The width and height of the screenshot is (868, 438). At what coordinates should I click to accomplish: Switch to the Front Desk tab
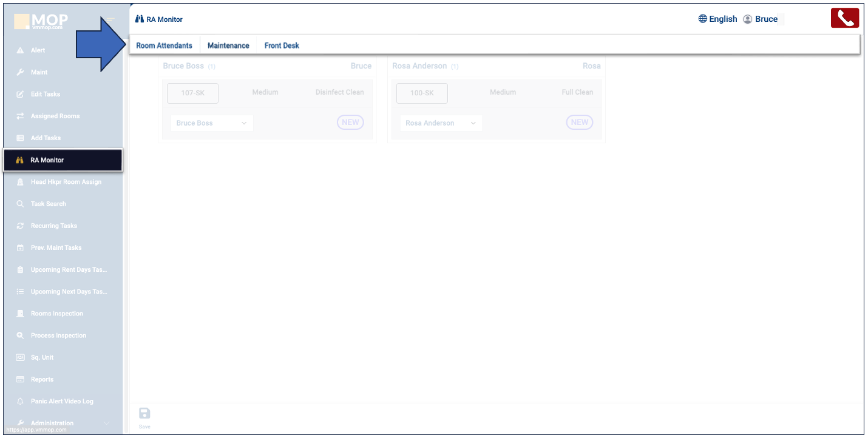coord(282,45)
